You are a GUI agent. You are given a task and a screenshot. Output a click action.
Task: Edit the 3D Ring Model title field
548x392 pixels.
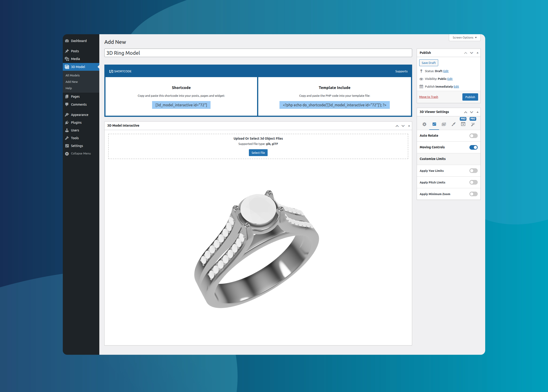click(x=258, y=53)
